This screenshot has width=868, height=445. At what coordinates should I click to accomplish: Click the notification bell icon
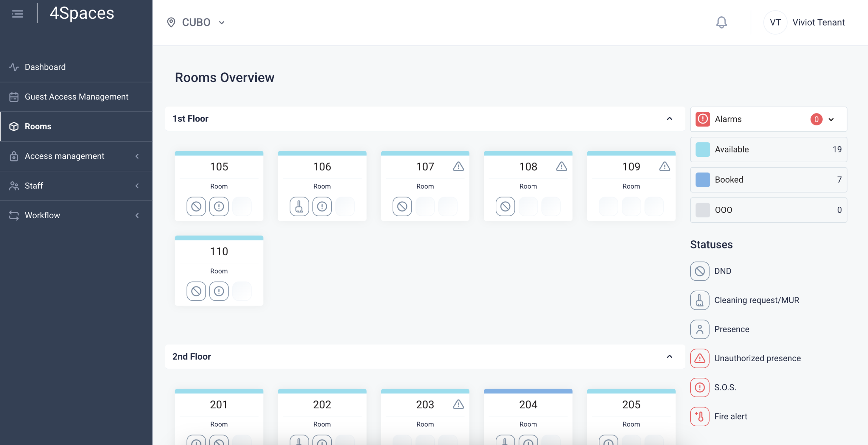(721, 22)
